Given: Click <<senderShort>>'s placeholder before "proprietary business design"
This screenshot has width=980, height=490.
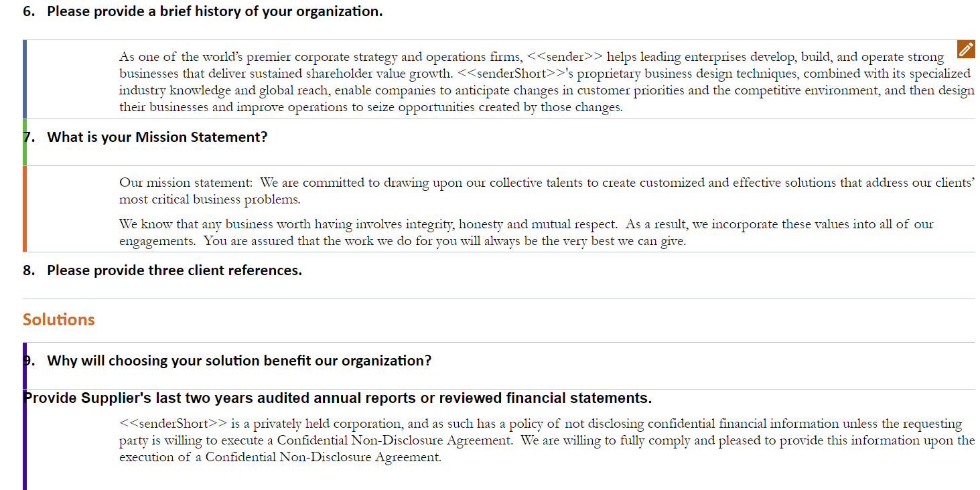Looking at the screenshot, I should pos(512,74).
